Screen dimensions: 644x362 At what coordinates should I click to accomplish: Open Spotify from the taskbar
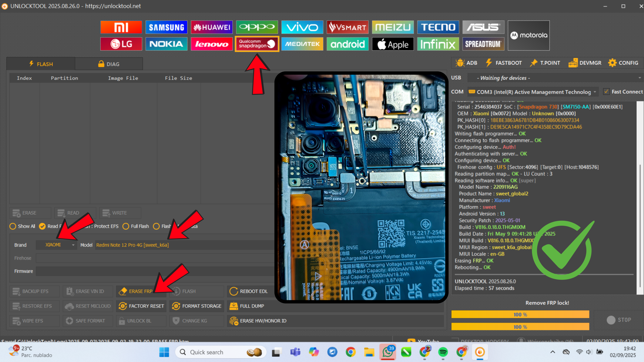443,352
